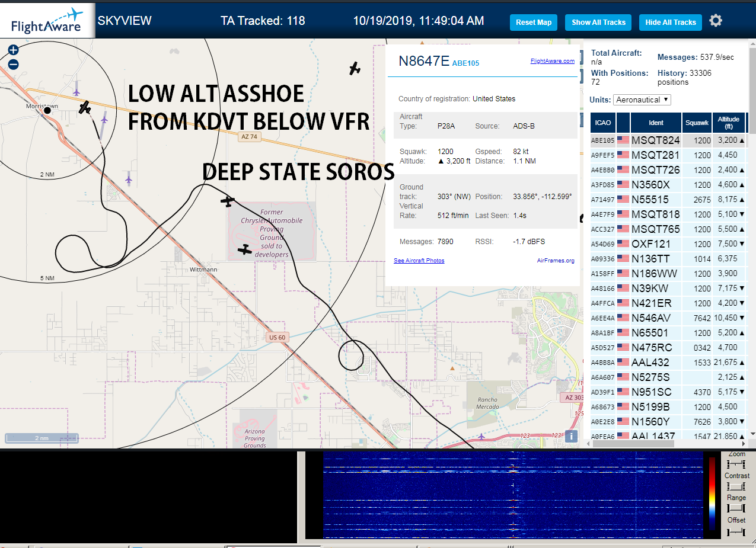Select the MSQT824 table row
Image resolution: width=756 pixels, height=548 pixels.
668,140
